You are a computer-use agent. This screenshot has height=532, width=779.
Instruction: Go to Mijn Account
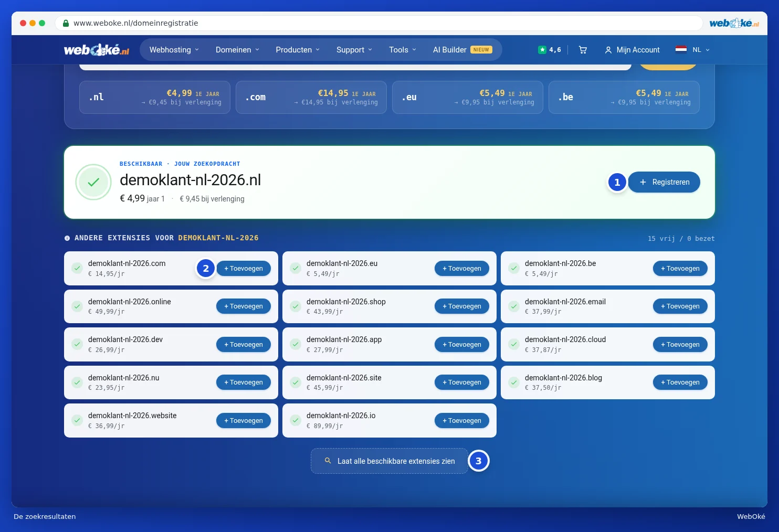click(x=633, y=50)
